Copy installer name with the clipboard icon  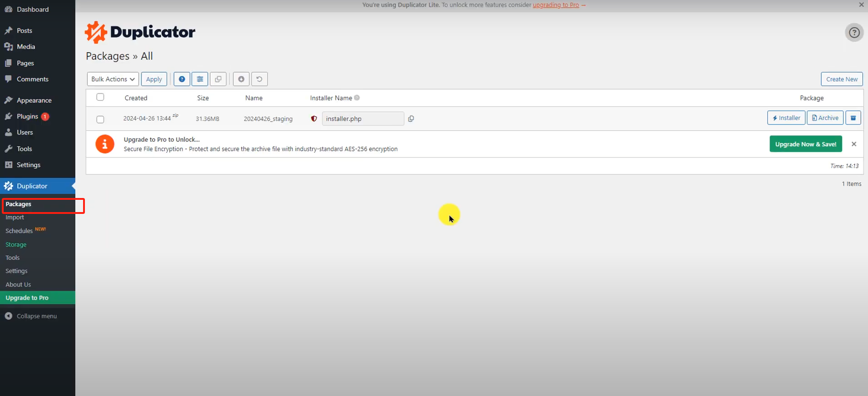[411, 119]
